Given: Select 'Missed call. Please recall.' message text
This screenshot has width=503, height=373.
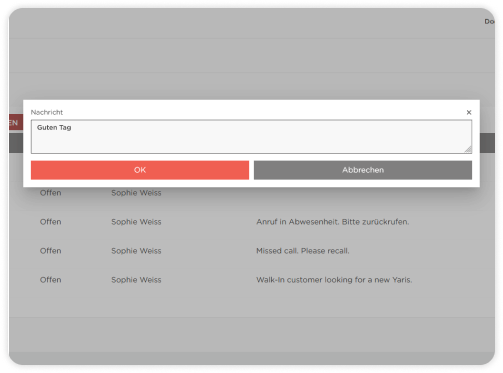Looking at the screenshot, I should [303, 251].
